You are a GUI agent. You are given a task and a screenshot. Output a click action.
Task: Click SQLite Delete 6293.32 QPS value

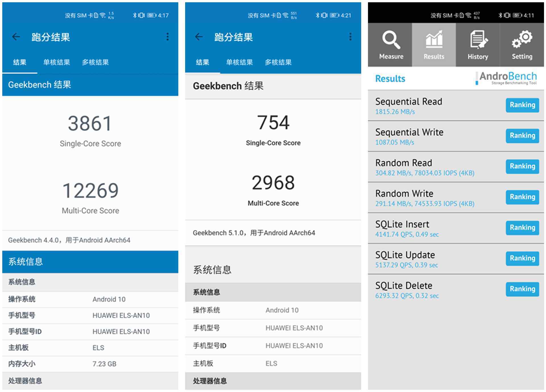[x=407, y=296]
